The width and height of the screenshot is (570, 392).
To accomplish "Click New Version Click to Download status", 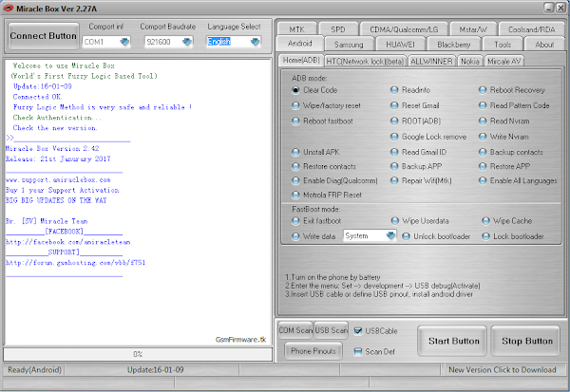I will tap(502, 370).
